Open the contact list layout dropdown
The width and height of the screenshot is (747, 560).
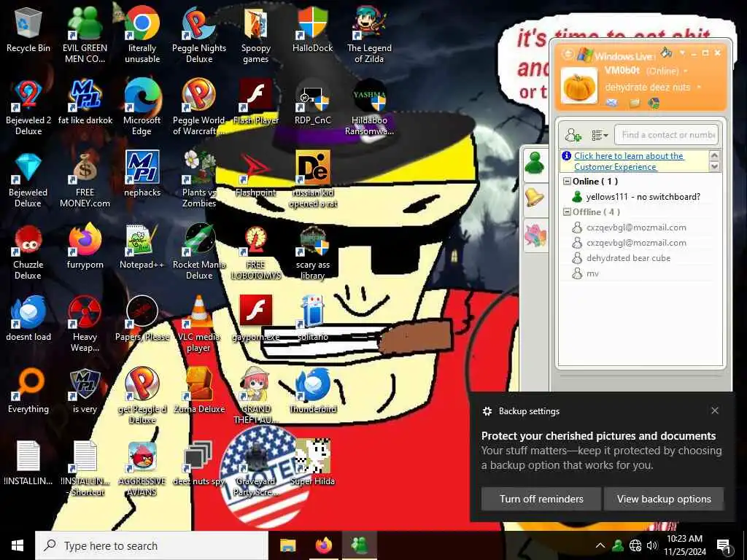click(600, 135)
